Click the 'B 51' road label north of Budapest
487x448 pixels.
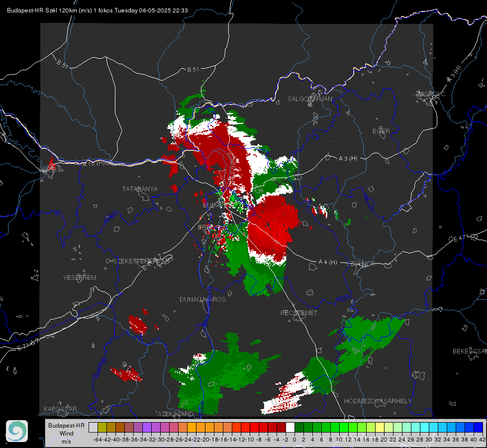pos(193,70)
